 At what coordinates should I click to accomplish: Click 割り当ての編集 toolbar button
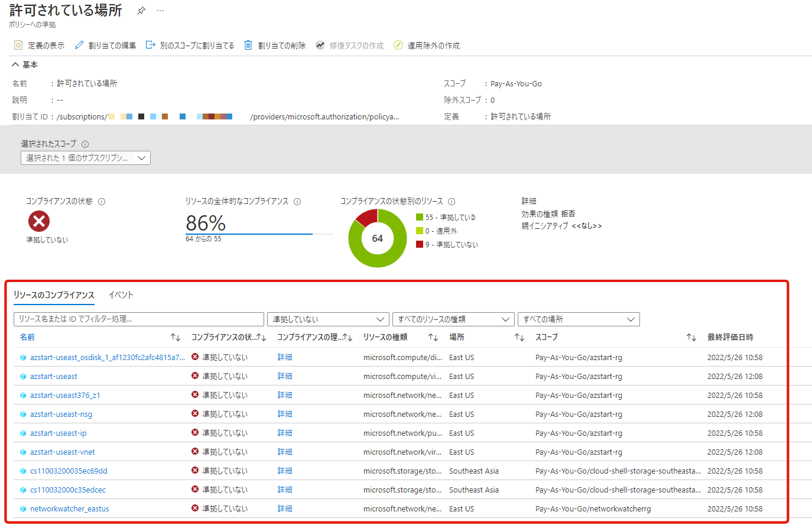[x=105, y=46]
